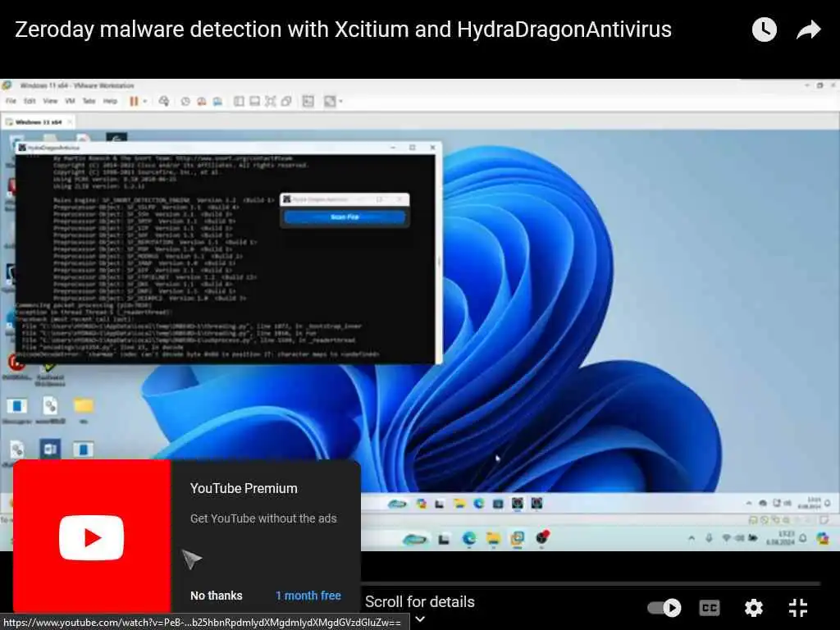Click VMware show library sidebar icon
The width and height of the screenshot is (840, 630).
[x=239, y=101]
